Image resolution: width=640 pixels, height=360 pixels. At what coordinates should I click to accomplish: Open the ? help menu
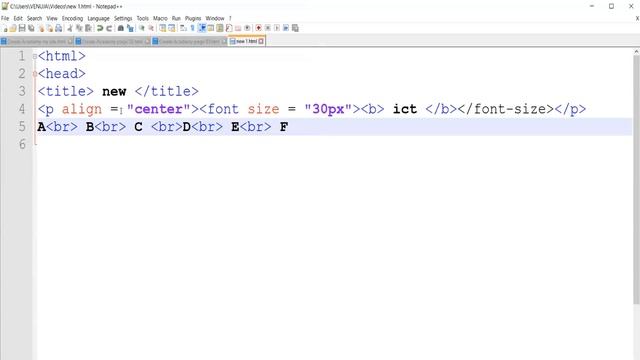230,18
